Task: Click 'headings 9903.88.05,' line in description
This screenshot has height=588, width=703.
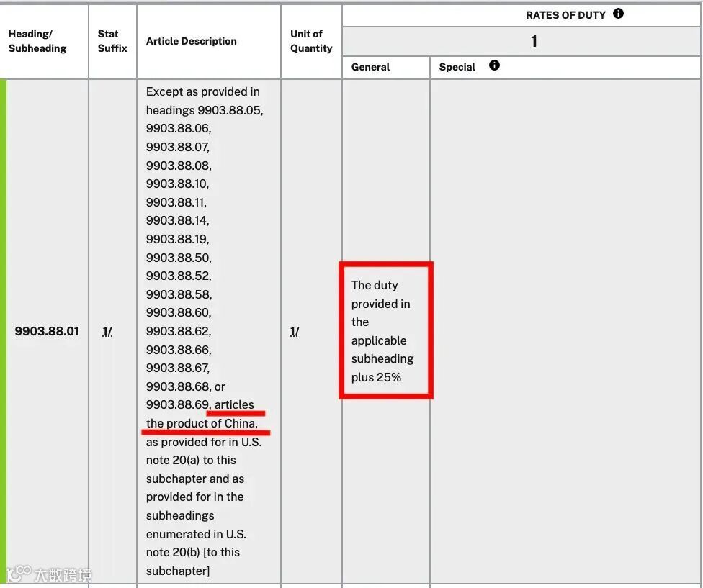Action: pos(205,110)
